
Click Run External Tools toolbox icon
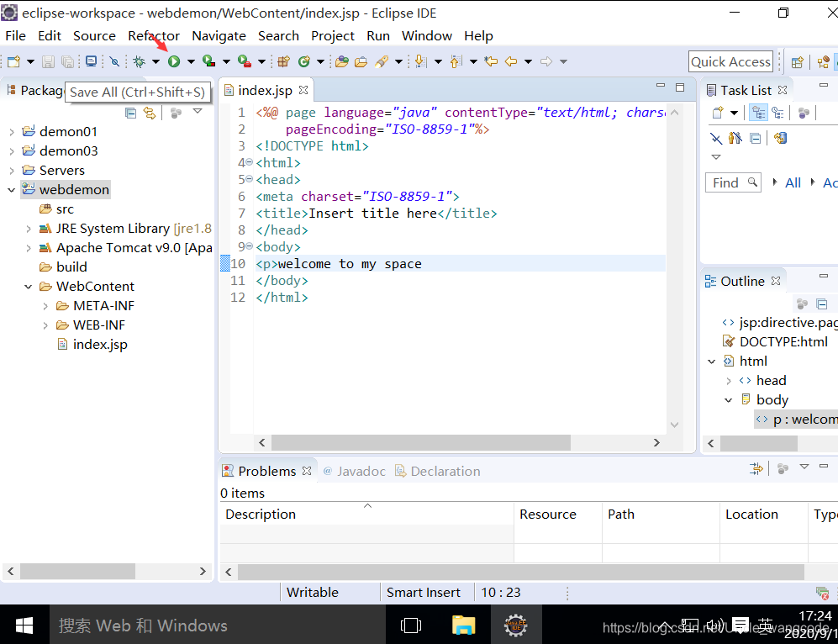245,61
